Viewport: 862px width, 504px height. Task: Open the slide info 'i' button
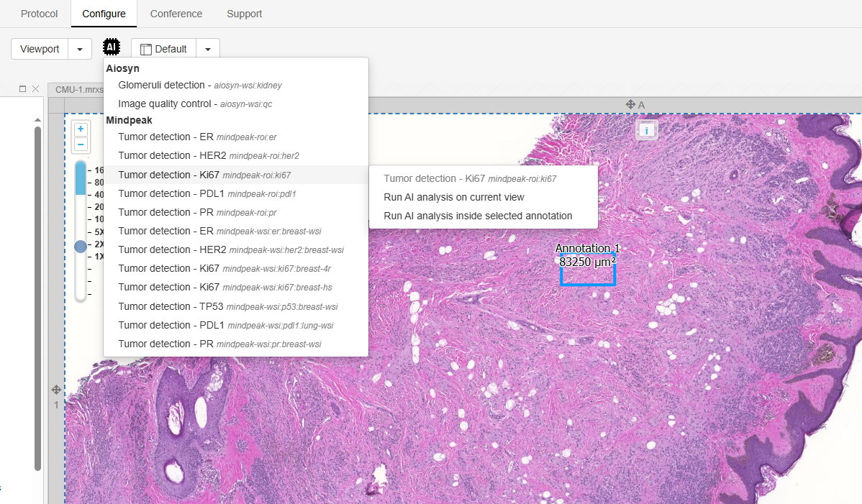[x=646, y=130]
